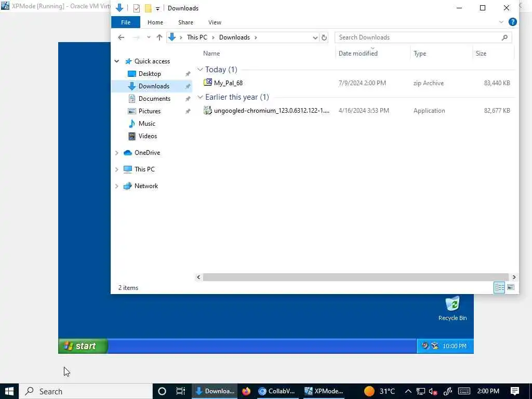The width and height of the screenshot is (532, 399).
Task: Sort files by the Type column header
Action: point(420,54)
